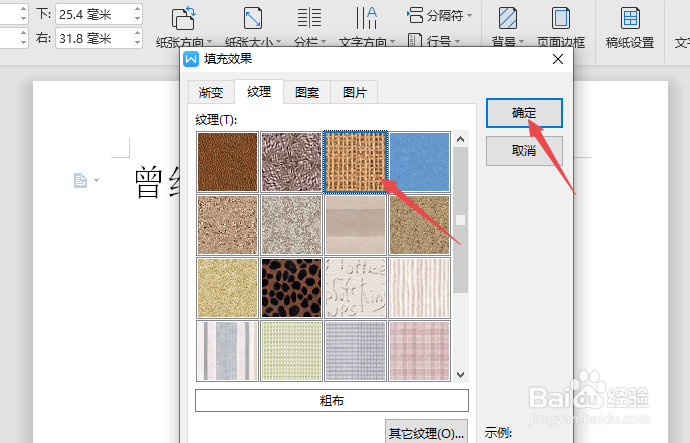Increase the bottom margin with up stepper
The width and height of the screenshot is (690, 443).
138,9
